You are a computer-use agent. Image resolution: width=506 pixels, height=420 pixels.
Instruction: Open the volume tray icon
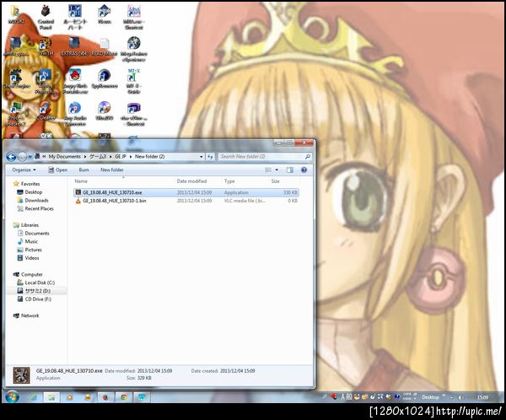461,397
